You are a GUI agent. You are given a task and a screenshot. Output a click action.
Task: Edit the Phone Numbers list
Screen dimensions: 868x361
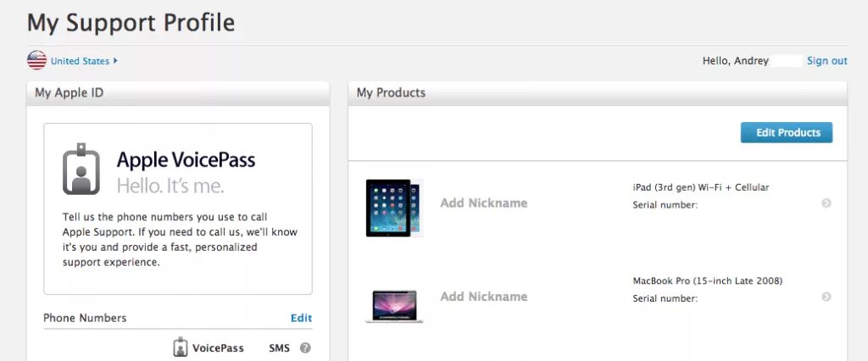(301, 318)
